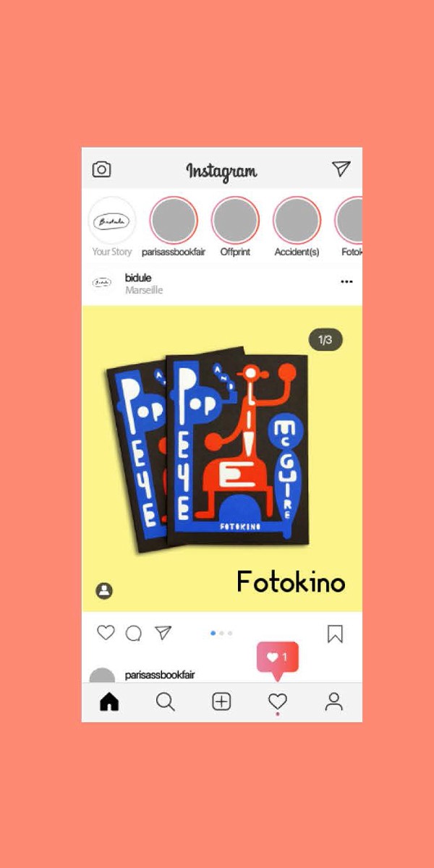The height and width of the screenshot is (868, 434).
Task: Open profile tab person icon
Action: tap(333, 701)
